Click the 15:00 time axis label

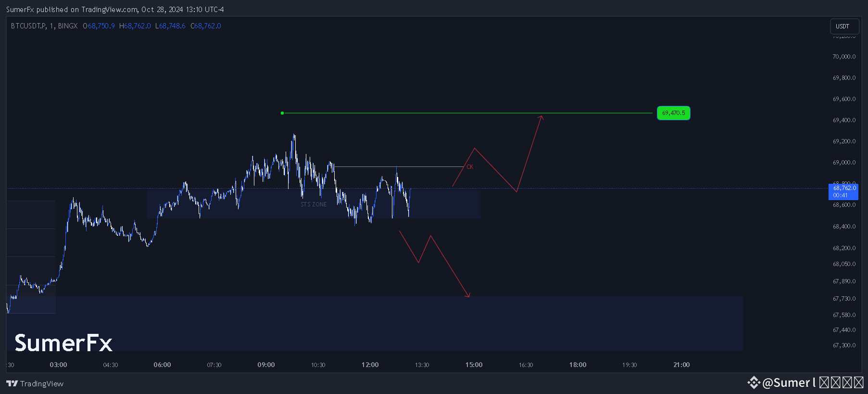click(474, 365)
